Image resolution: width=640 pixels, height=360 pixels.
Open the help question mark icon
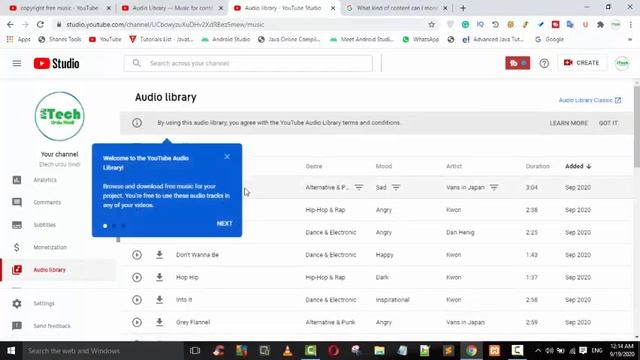point(544,63)
